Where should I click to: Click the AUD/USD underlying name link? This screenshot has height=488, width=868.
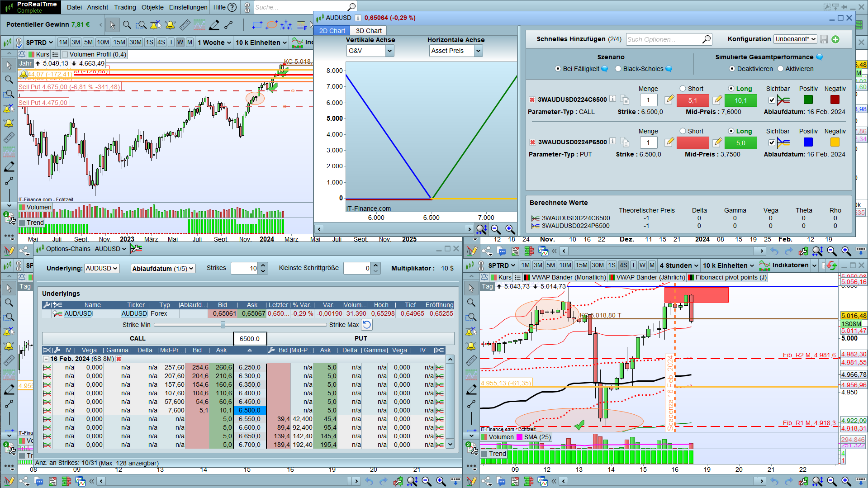click(78, 313)
